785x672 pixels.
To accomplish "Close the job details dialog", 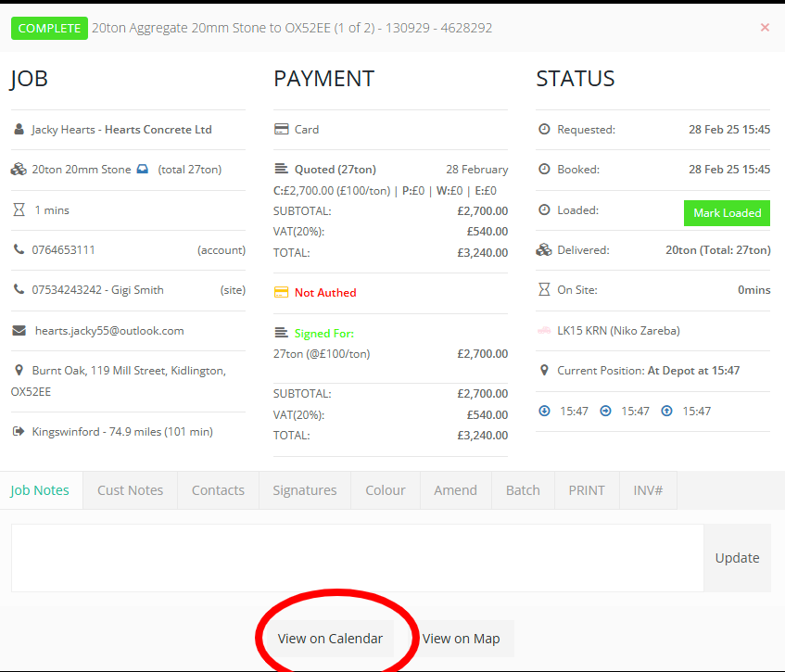I will point(765,28).
